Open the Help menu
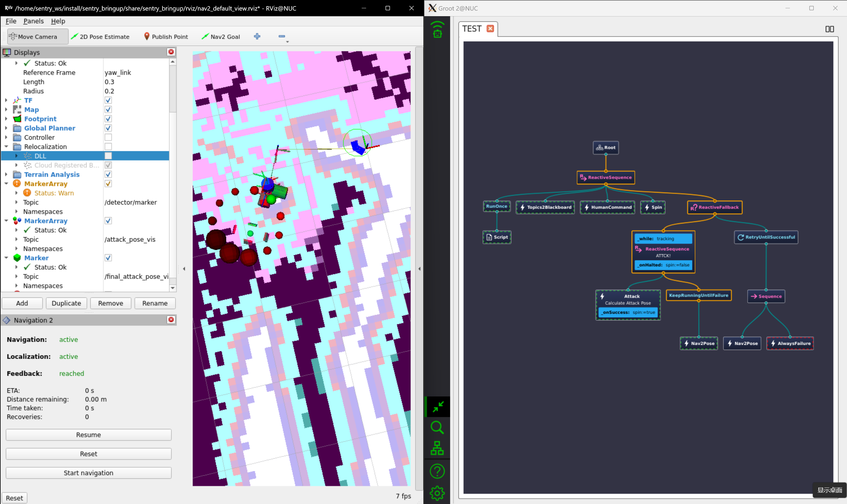The image size is (847, 504). point(58,21)
